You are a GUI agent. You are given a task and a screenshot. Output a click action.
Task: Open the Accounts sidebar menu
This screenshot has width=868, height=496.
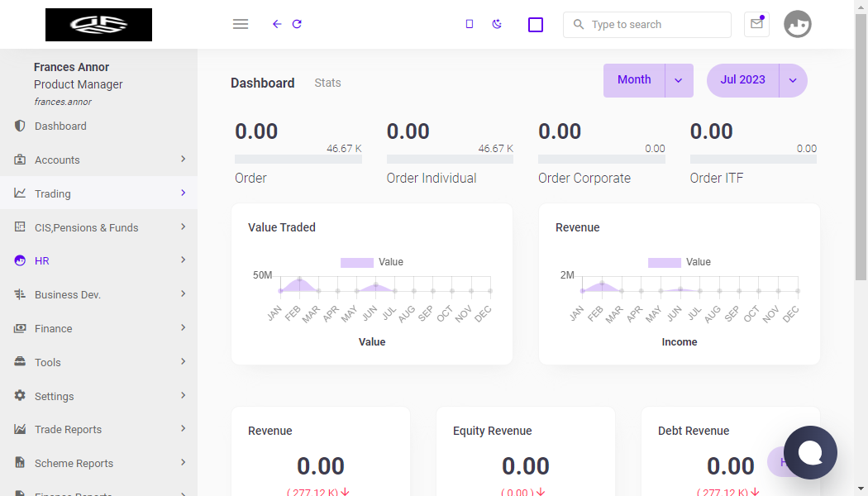click(98, 160)
